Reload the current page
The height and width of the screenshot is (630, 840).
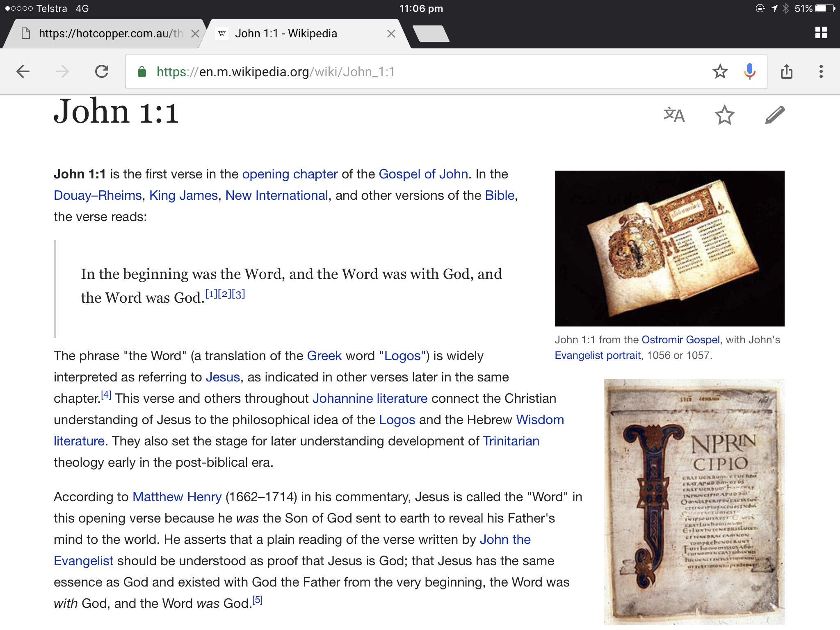[102, 71]
